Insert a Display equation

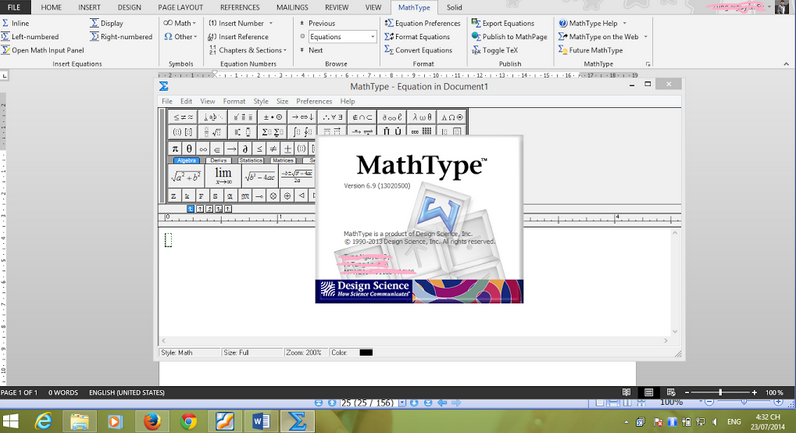[x=107, y=23]
